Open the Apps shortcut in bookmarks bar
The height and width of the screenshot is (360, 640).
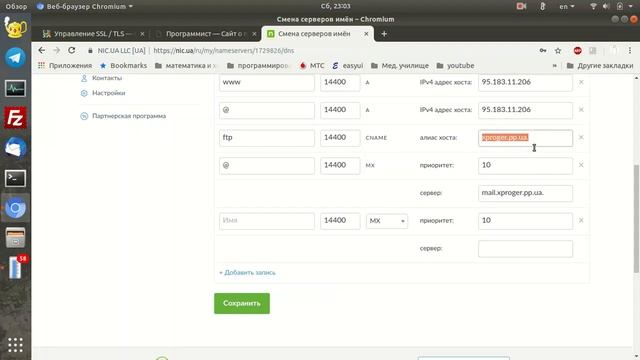point(65,65)
